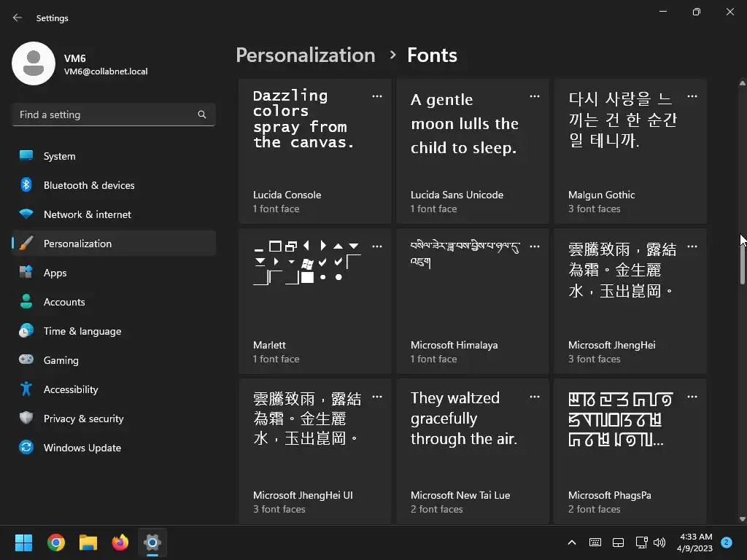The width and height of the screenshot is (747, 560).
Task: Open the System settings page
Action: click(114, 156)
